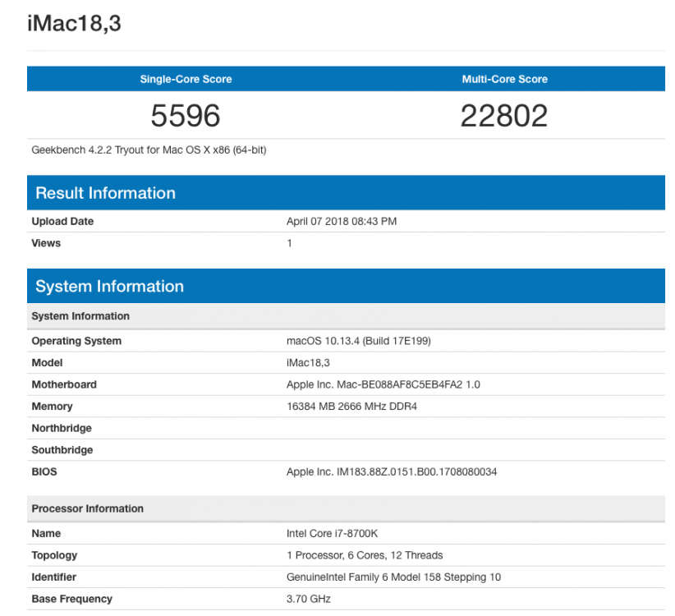Click the Motherboard label
The image size is (675, 616).
point(64,384)
